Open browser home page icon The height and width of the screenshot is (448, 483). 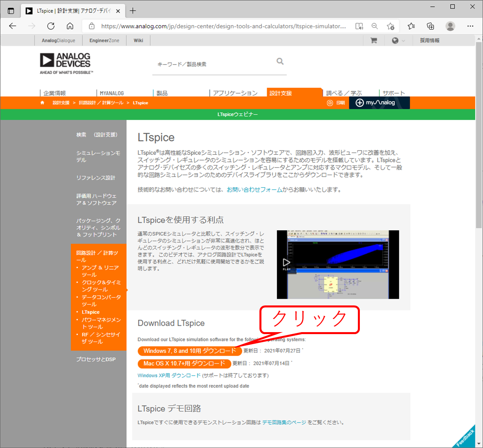pos(70,26)
